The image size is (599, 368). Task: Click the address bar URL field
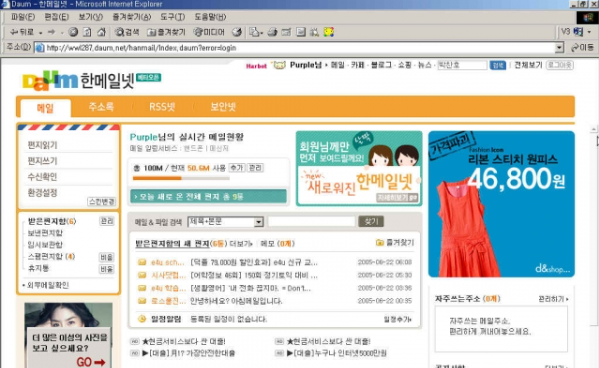click(x=295, y=48)
